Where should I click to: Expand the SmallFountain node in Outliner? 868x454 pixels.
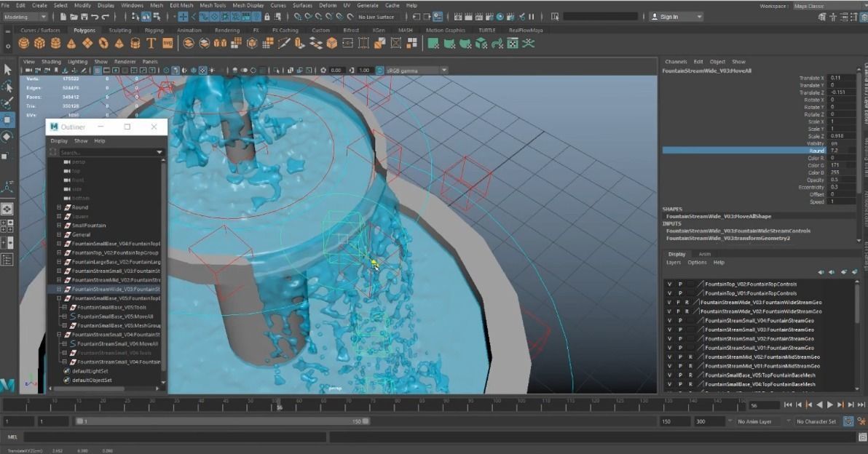point(59,226)
